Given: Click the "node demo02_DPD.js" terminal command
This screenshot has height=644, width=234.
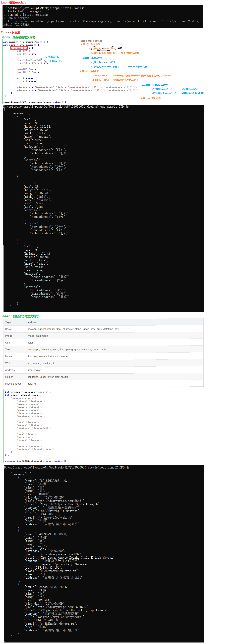Looking at the screenshot, I should coord(114,467).
